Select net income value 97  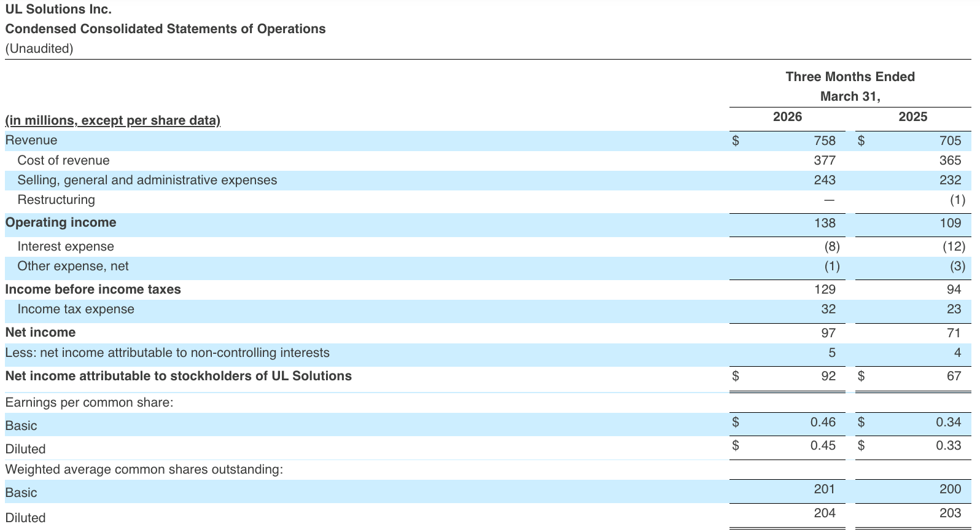[828, 332]
